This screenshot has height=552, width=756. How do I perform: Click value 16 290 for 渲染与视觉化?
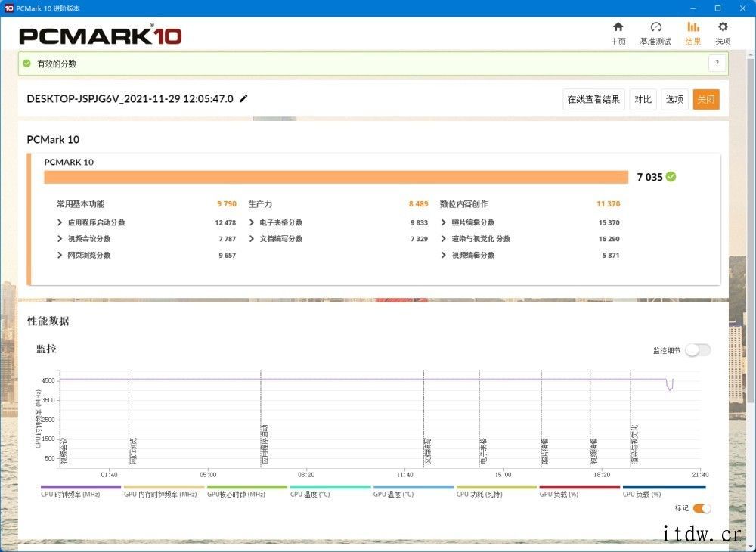click(609, 239)
